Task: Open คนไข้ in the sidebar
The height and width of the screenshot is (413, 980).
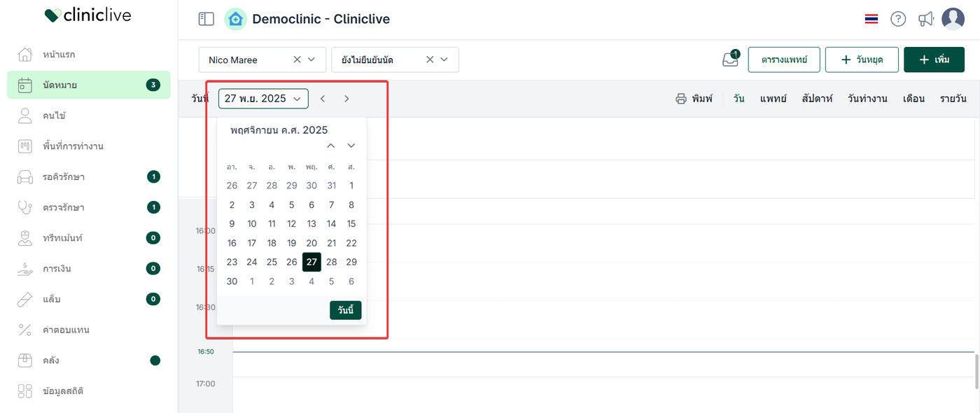Action: click(54, 115)
